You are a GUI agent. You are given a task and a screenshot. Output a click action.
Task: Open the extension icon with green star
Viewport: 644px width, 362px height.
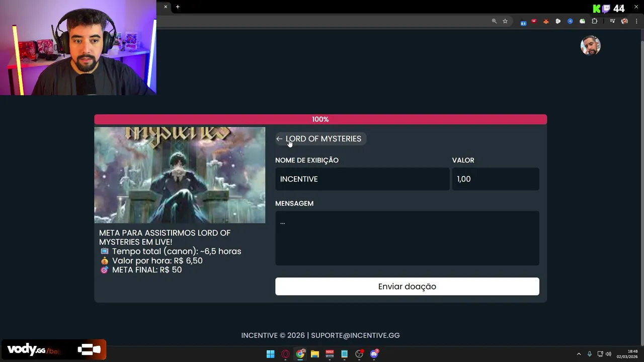582,21
